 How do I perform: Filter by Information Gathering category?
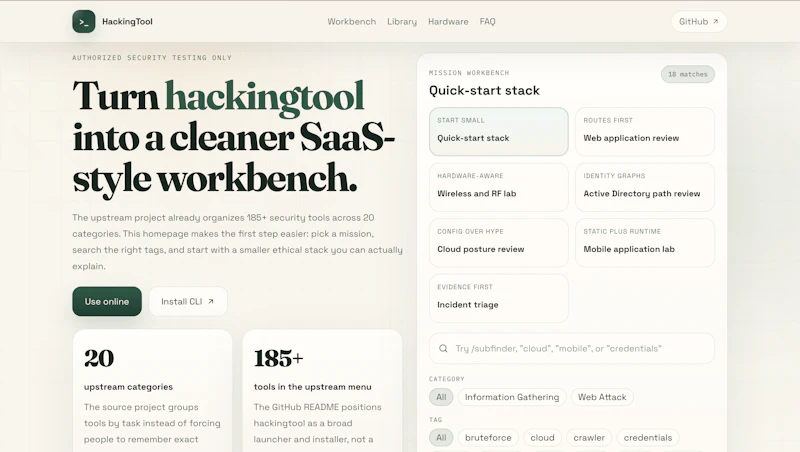click(x=512, y=397)
